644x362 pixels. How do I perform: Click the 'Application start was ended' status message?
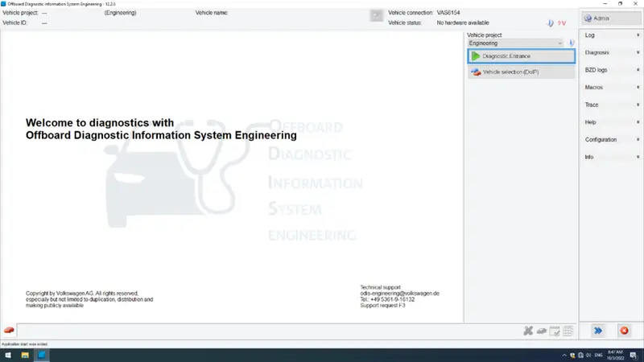pos(25,344)
